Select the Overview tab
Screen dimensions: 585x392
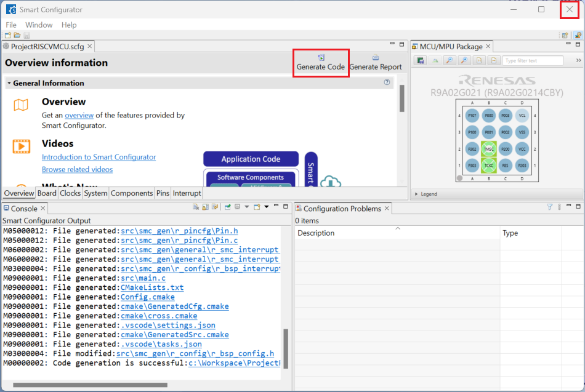point(19,193)
